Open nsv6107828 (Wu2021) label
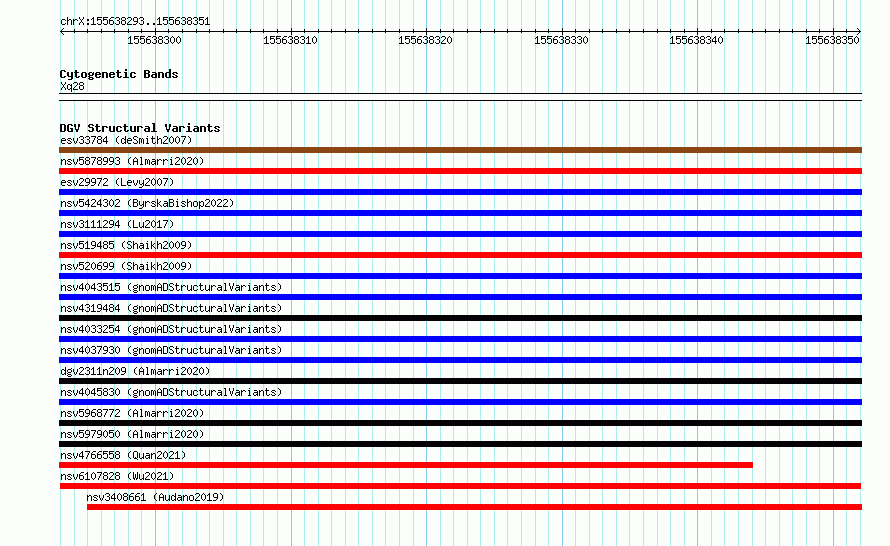890x546 pixels. click(117, 476)
